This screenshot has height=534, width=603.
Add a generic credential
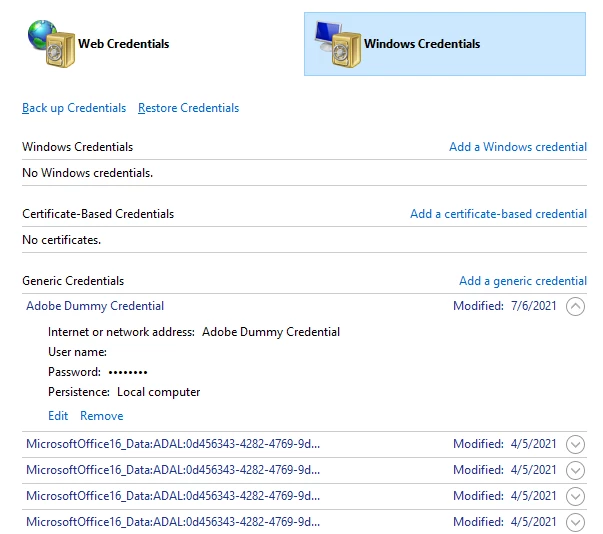[523, 281]
